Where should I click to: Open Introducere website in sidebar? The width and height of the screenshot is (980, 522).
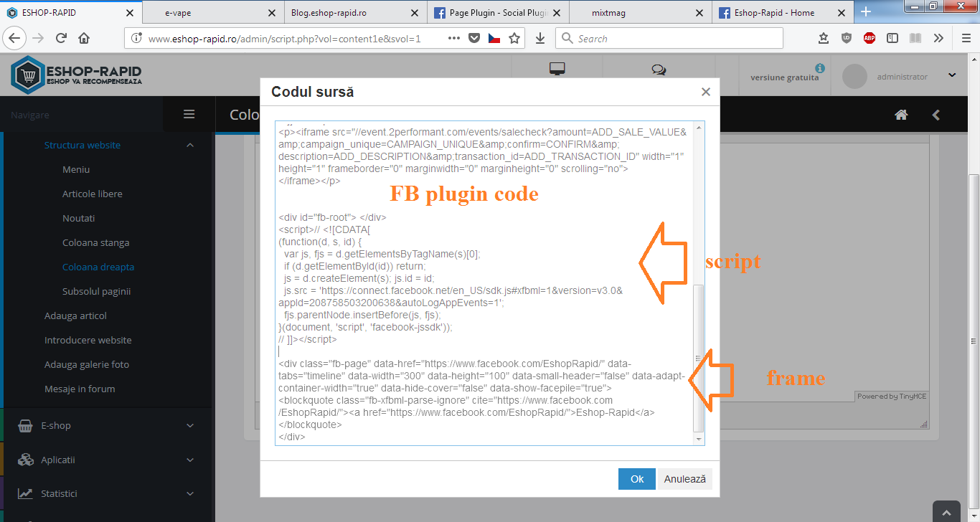[x=88, y=340]
